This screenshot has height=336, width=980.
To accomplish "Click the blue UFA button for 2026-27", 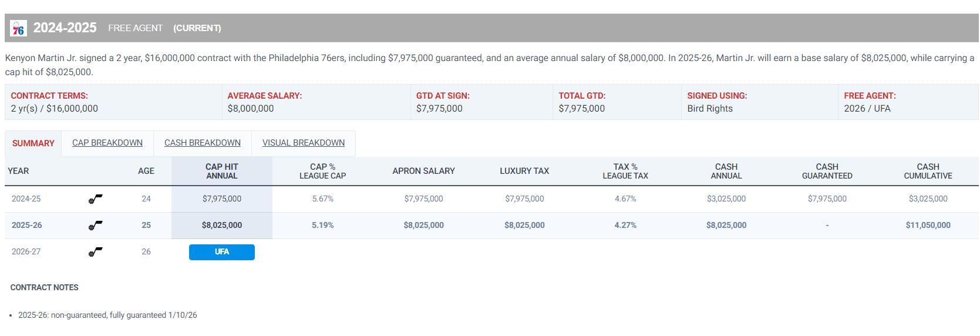I will click(222, 252).
